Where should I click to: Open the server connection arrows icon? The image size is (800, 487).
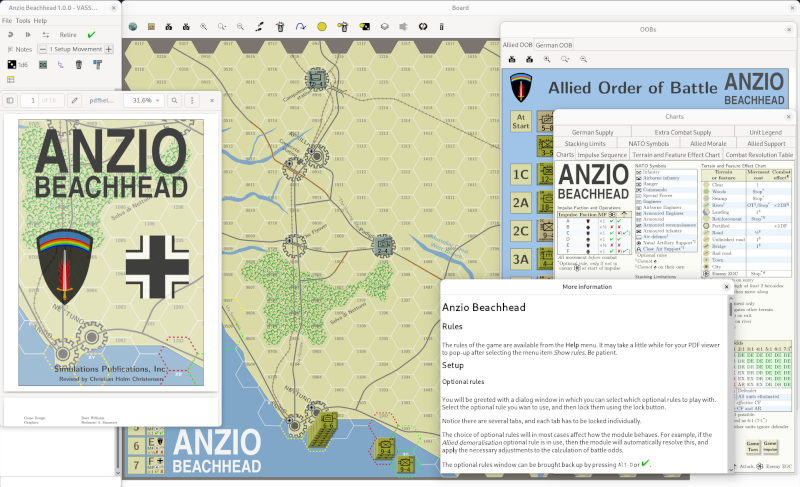46,35
